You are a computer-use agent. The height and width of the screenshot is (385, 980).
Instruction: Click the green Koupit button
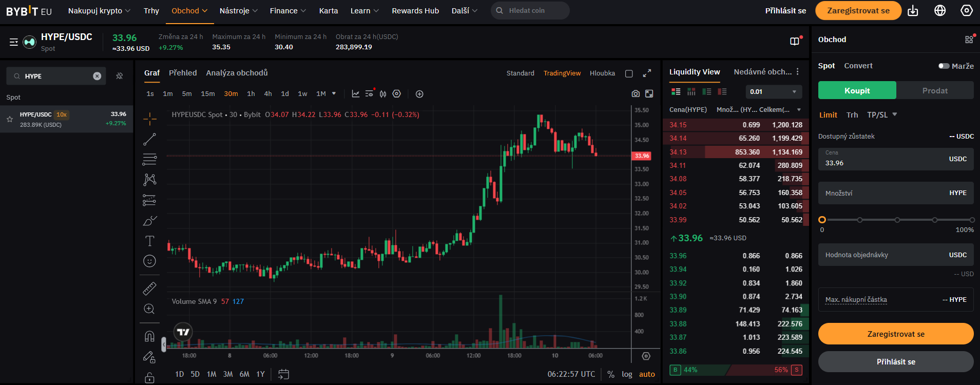pos(857,90)
